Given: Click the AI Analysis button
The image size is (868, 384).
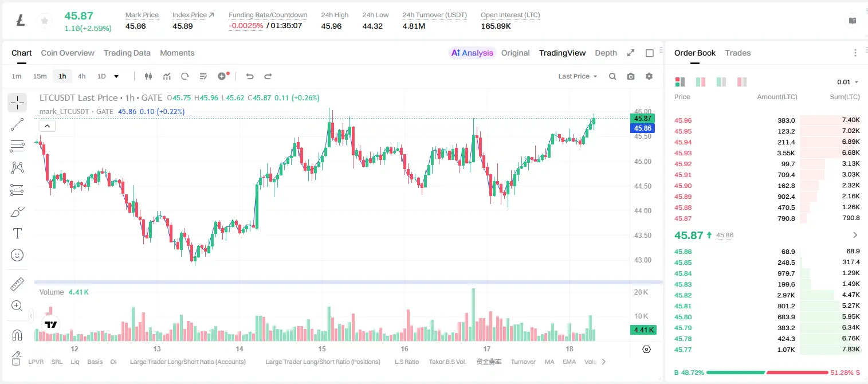Looking at the screenshot, I should (x=472, y=53).
